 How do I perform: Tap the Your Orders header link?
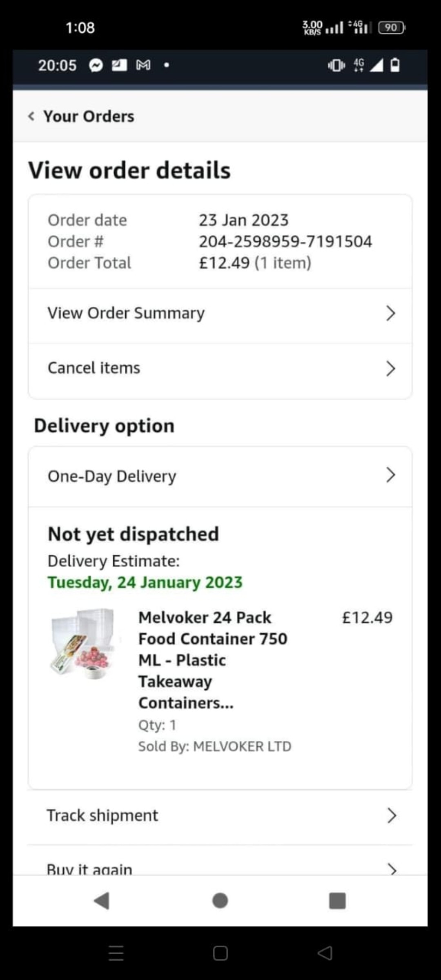(89, 116)
